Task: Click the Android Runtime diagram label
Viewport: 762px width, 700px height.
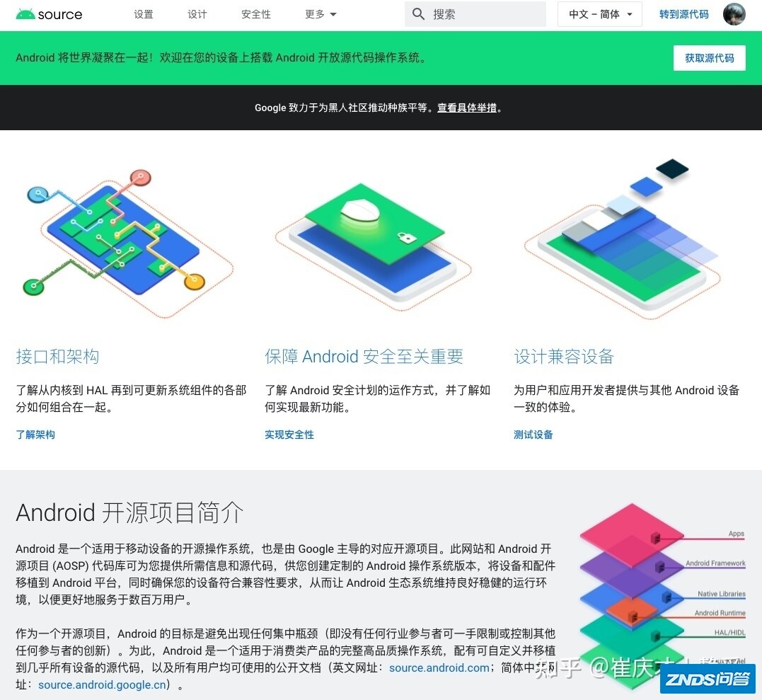Action: coord(720,612)
